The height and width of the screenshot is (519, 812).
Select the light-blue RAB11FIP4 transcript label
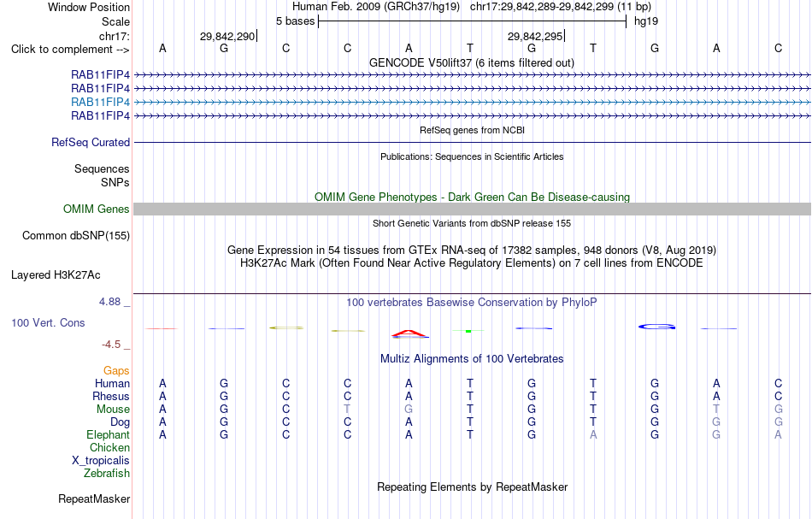click(x=101, y=102)
